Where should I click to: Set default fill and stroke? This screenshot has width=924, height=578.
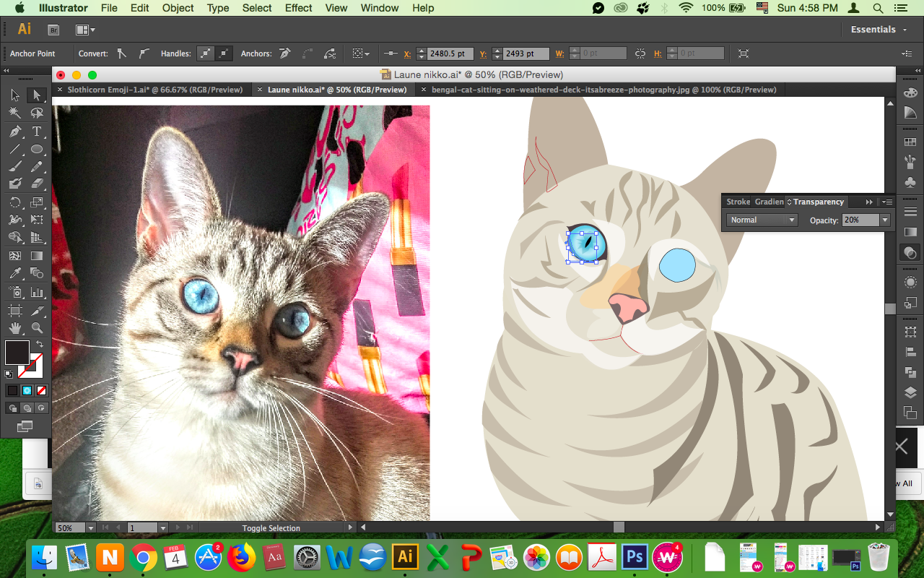9,374
